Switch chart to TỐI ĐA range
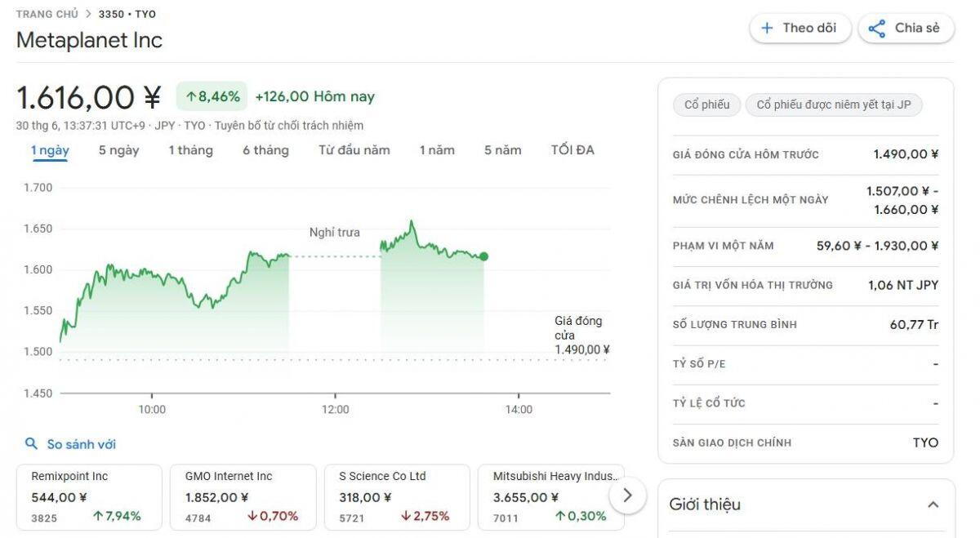The width and height of the screenshot is (980, 538). point(572,150)
